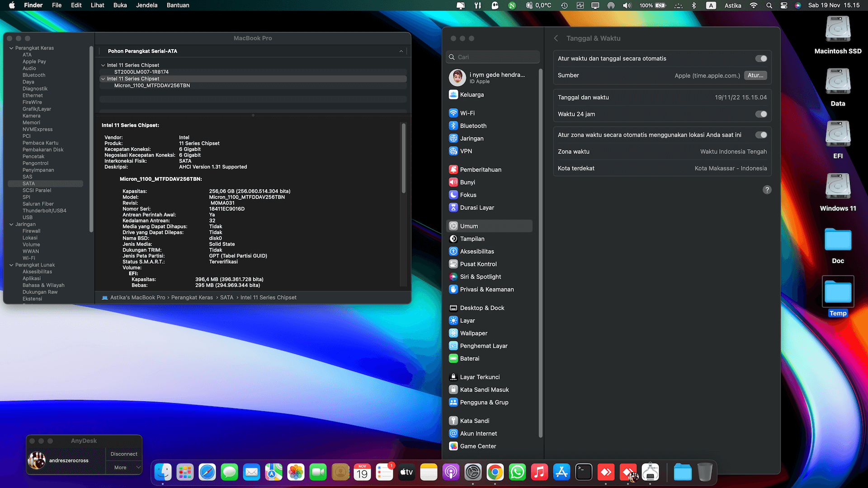The width and height of the screenshot is (868, 488).
Task: Open Macintosh SSD drive on desktop
Action: [838, 35]
